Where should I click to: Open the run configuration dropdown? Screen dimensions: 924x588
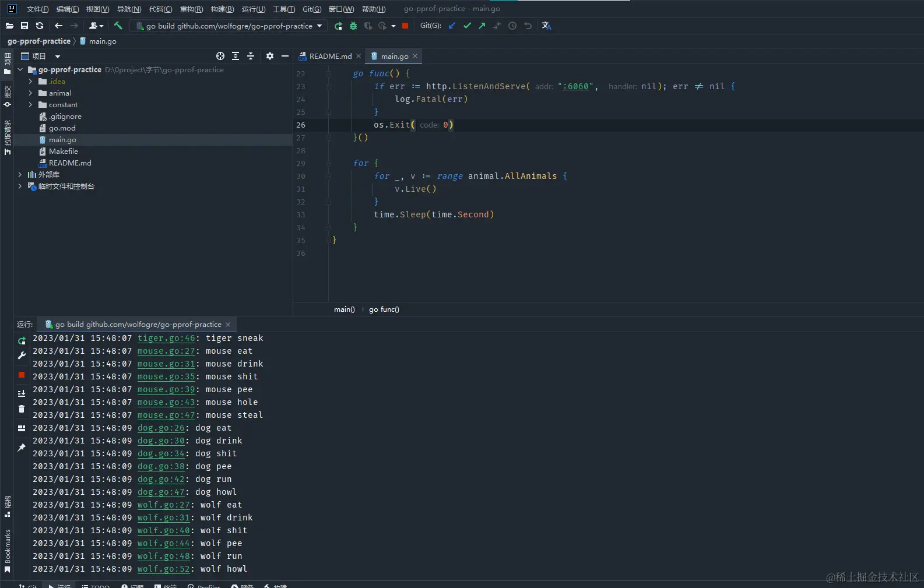point(229,26)
